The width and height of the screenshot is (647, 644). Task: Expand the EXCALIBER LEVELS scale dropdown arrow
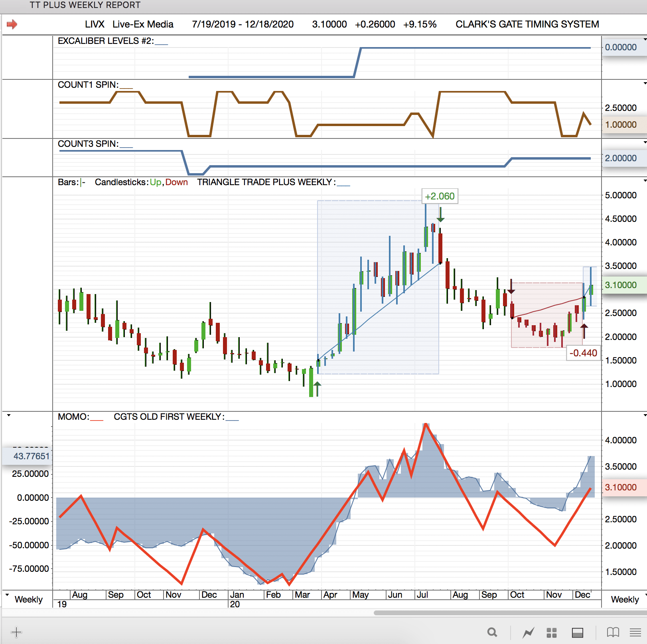coord(645,39)
